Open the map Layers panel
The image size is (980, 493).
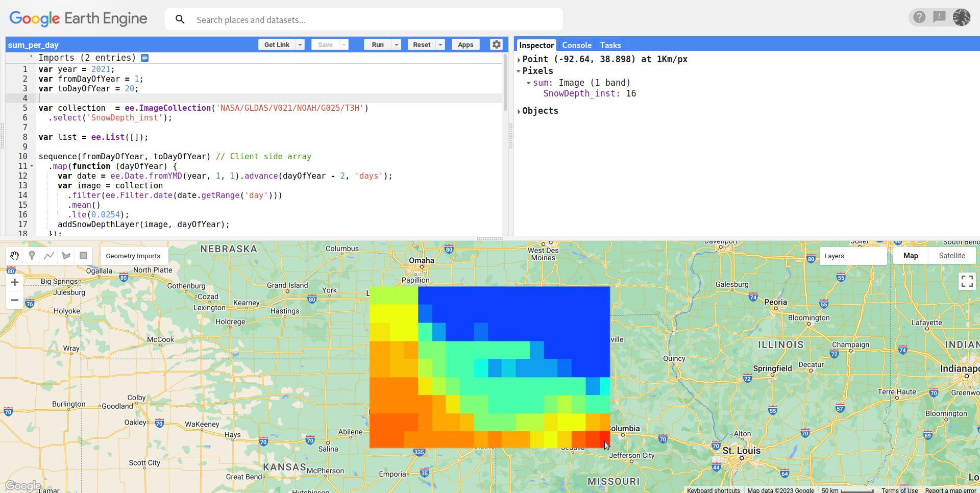(853, 256)
